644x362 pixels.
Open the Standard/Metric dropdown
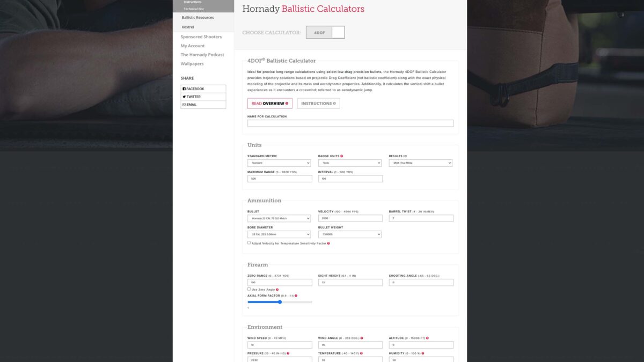(x=279, y=163)
